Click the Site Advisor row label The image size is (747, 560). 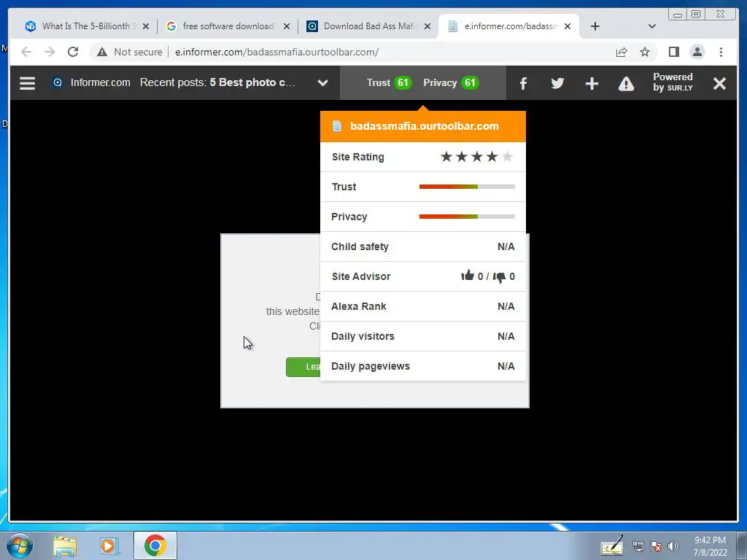[x=361, y=276]
